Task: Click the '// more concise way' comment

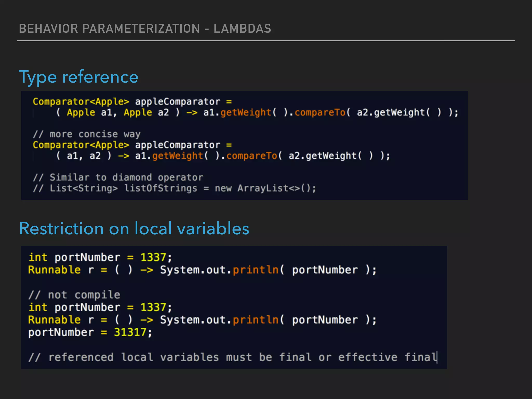Action: [x=87, y=134]
